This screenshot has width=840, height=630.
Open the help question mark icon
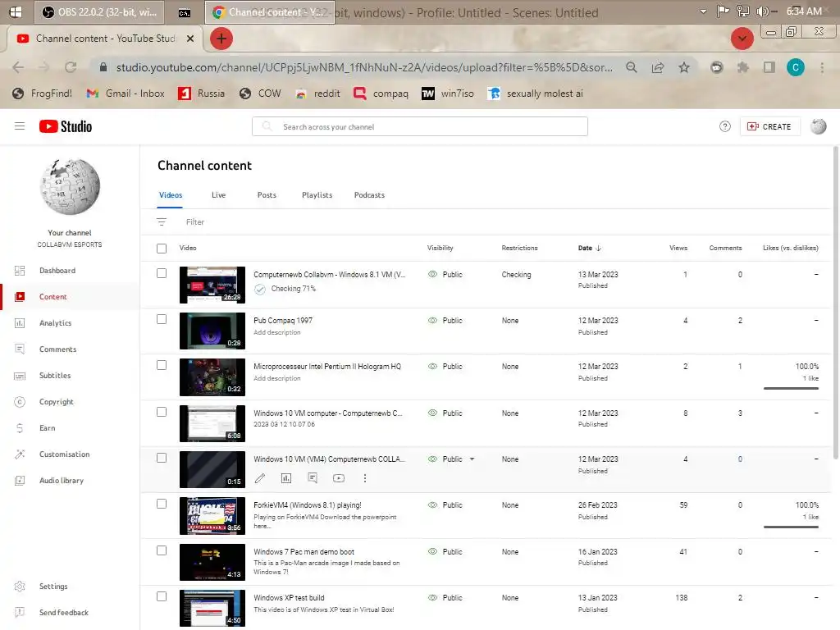click(x=725, y=126)
